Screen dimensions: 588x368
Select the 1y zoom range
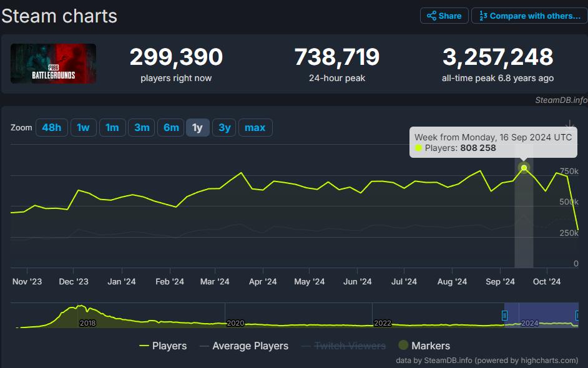tap(198, 128)
